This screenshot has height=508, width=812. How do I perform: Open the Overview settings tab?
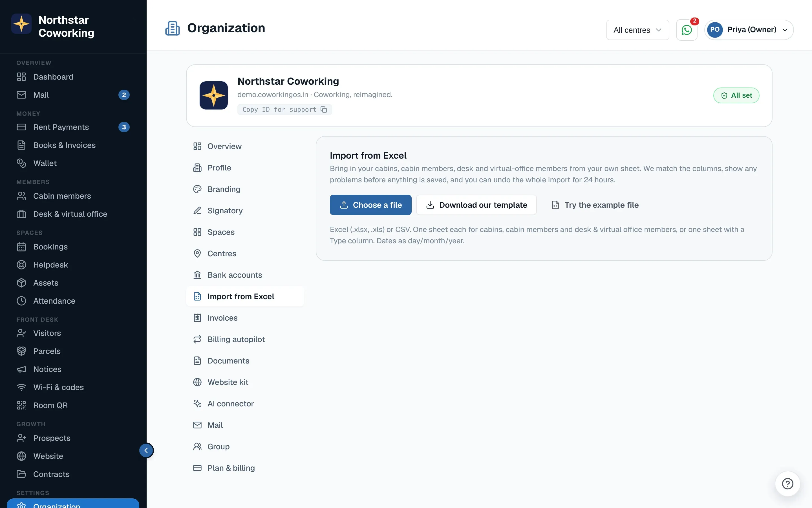pos(245,146)
